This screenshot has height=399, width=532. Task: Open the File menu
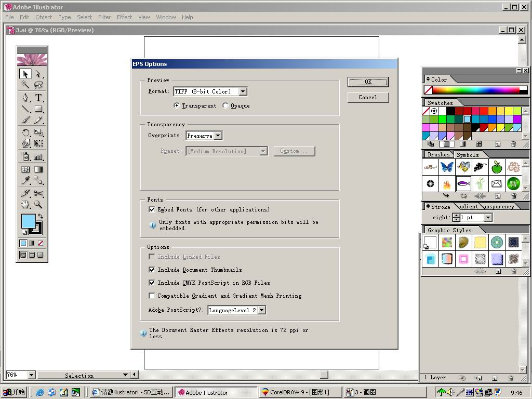tap(9, 17)
